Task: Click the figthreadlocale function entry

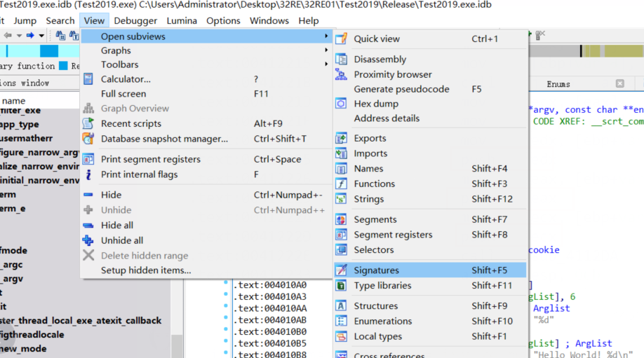Action: point(32,335)
